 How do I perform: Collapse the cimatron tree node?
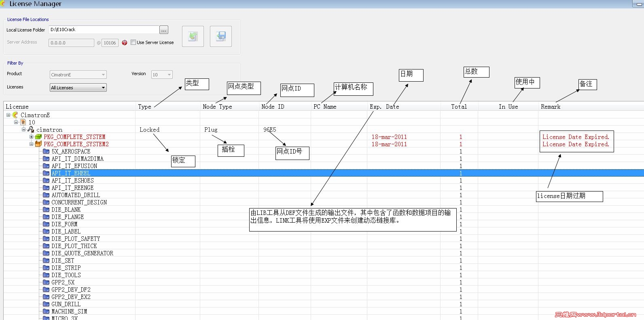pyautogui.click(x=23, y=129)
